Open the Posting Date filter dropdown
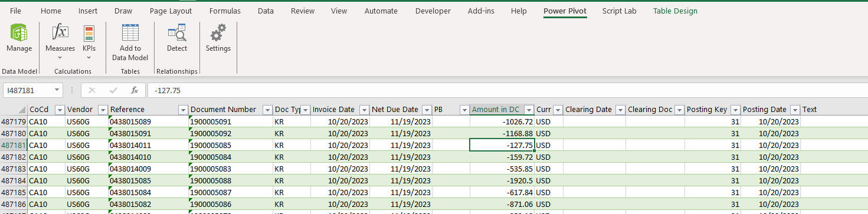 (x=795, y=110)
